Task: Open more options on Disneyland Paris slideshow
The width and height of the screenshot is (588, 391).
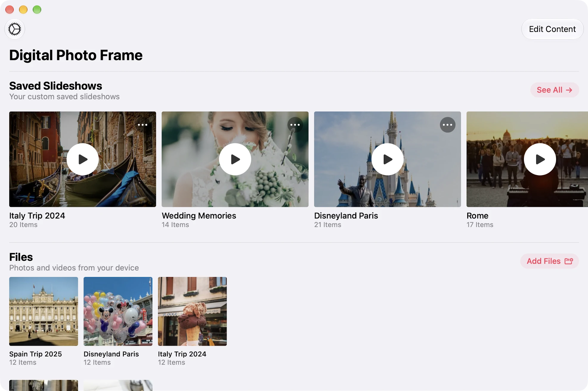Action: click(x=447, y=125)
